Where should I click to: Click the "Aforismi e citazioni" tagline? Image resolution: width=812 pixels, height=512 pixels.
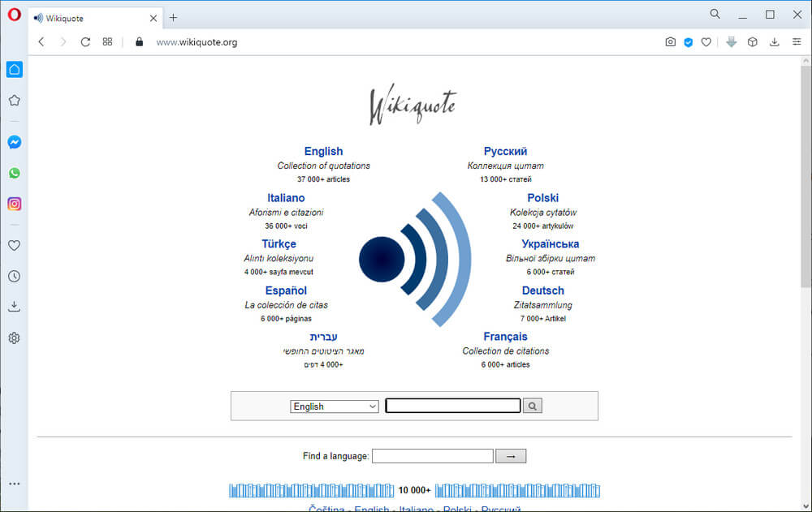[286, 213]
